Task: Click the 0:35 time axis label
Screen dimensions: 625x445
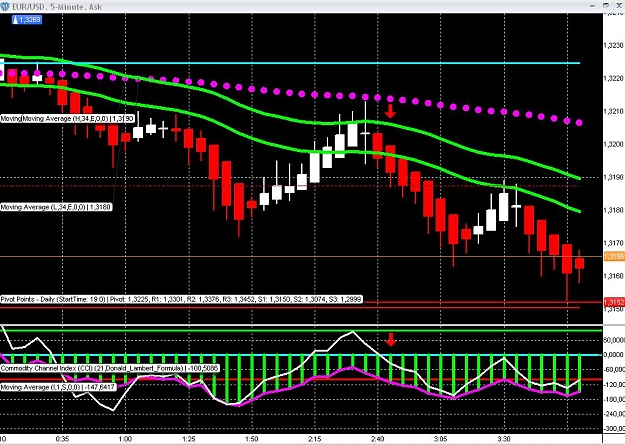Action: (62, 439)
